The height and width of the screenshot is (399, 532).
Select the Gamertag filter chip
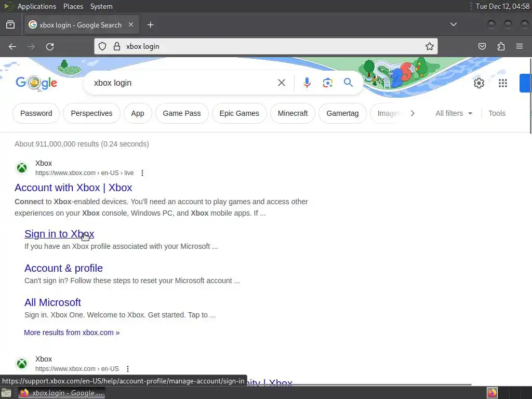coord(342,113)
